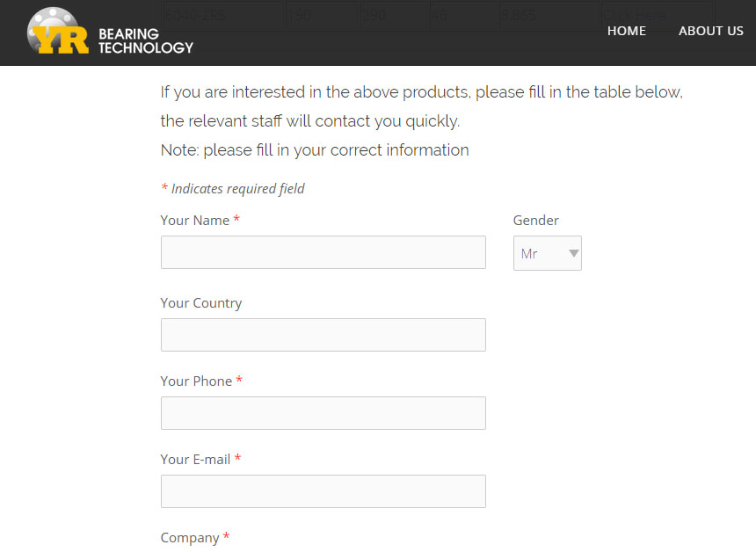Activate the Your E-mail input box

(x=323, y=491)
